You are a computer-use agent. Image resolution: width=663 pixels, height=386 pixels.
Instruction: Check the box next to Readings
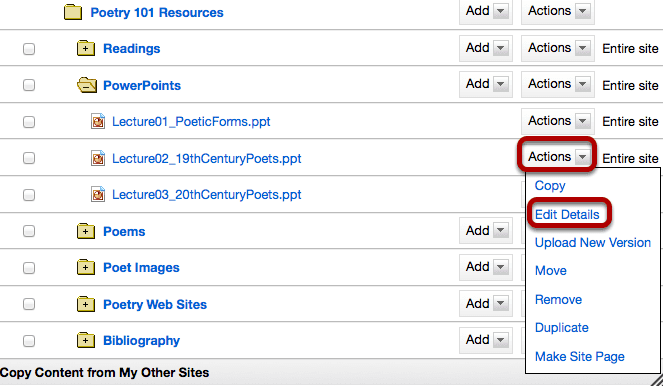(x=29, y=49)
